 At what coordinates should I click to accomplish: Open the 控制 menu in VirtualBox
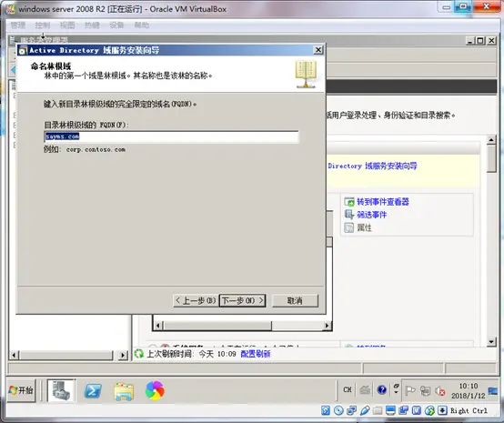43,25
